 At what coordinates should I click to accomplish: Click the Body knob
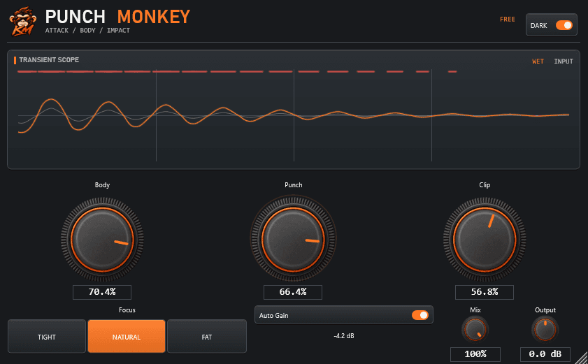102,239
